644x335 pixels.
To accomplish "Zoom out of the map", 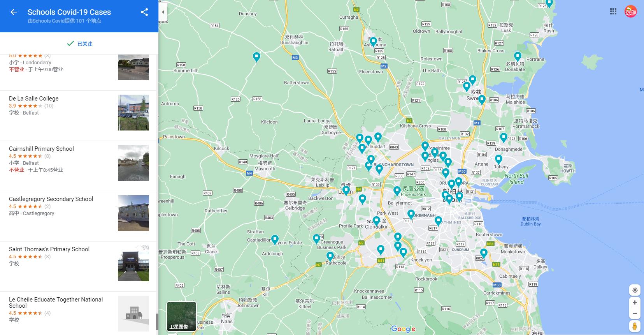I will [x=635, y=313].
